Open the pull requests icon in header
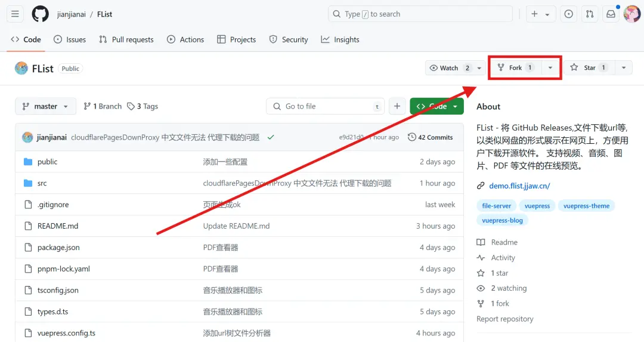 click(589, 14)
